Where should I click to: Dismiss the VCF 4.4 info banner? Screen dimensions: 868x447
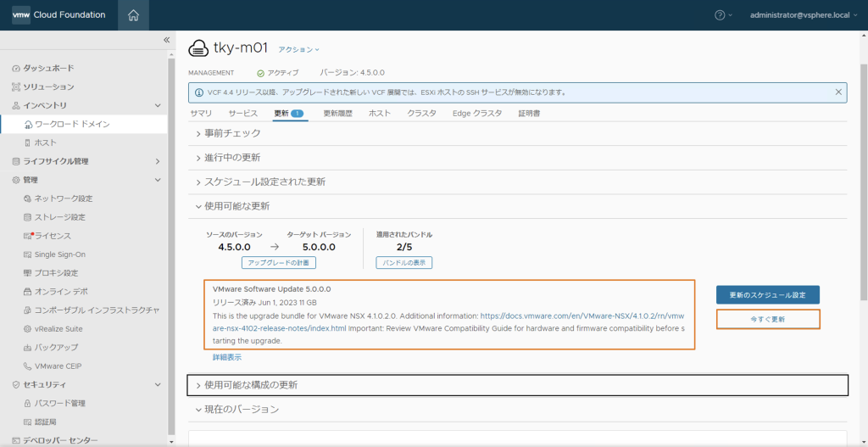click(x=838, y=92)
